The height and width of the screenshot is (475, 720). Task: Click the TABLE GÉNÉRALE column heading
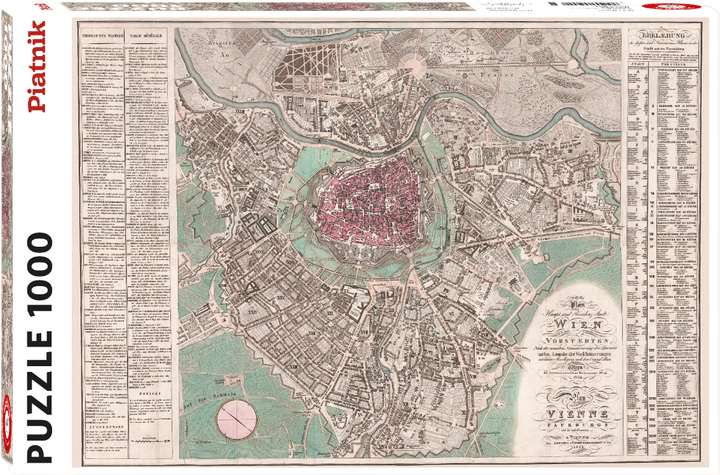point(146,35)
